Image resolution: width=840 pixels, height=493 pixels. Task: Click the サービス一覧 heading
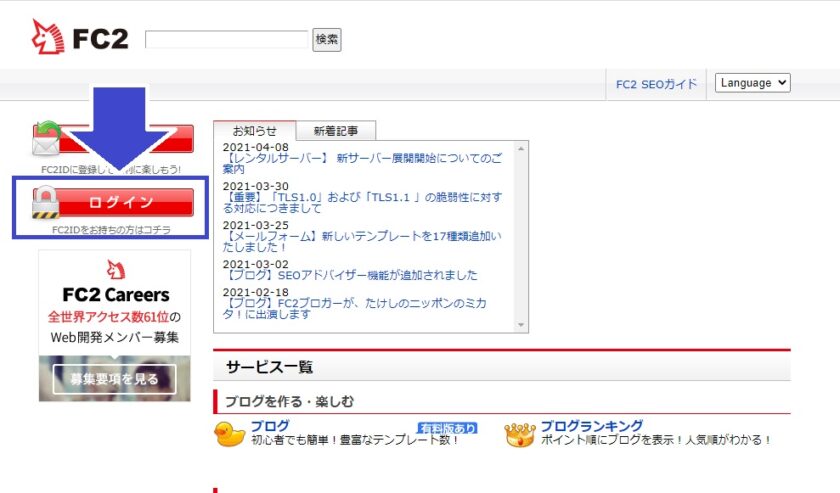point(269,367)
